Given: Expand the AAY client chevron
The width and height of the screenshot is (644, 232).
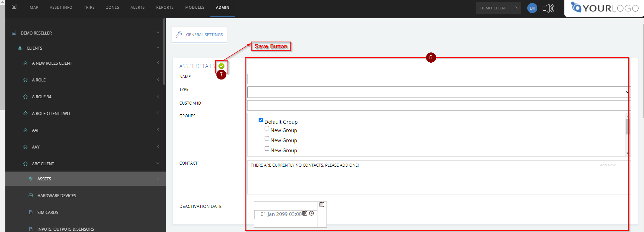Looking at the screenshot, I should (x=158, y=147).
